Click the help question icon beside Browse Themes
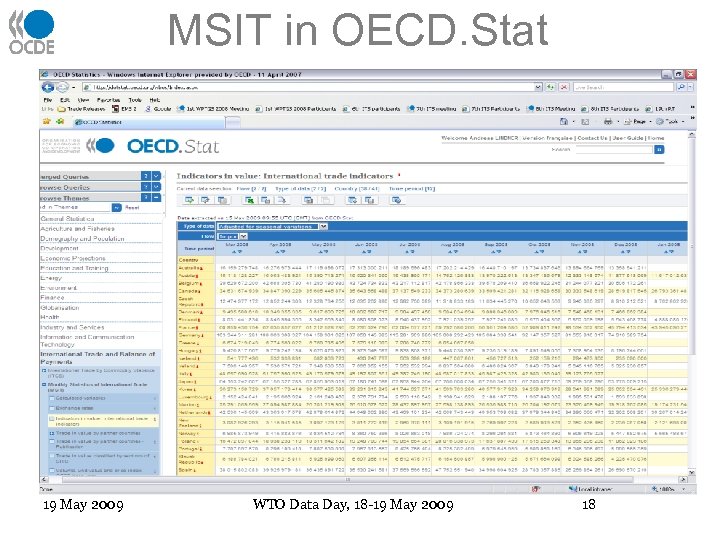The width and height of the screenshot is (720, 540). pyautogui.click(x=146, y=197)
